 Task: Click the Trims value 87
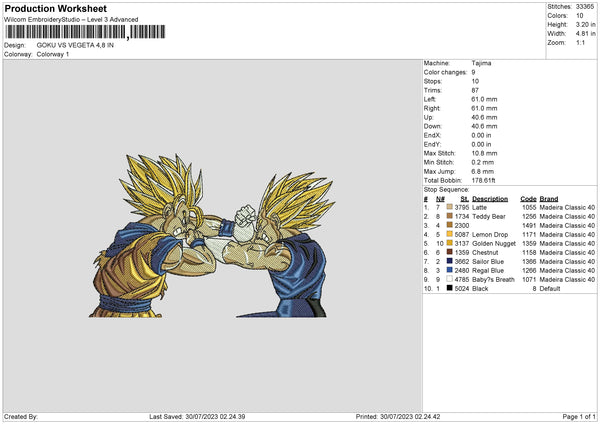click(475, 90)
